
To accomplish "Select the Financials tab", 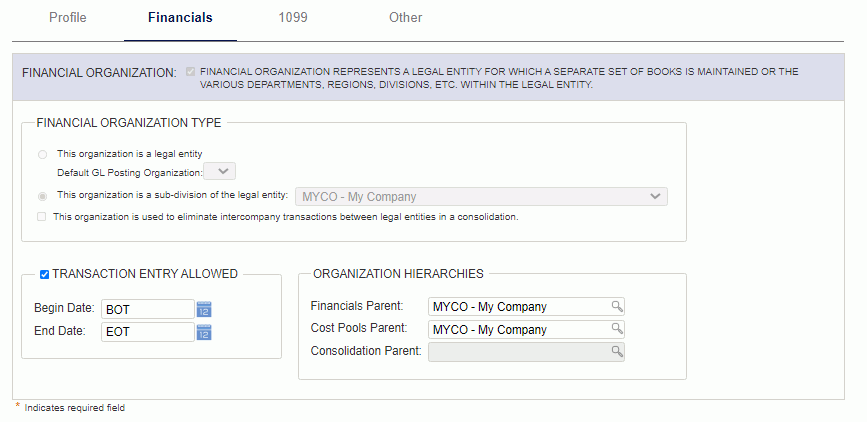I will coord(180,17).
